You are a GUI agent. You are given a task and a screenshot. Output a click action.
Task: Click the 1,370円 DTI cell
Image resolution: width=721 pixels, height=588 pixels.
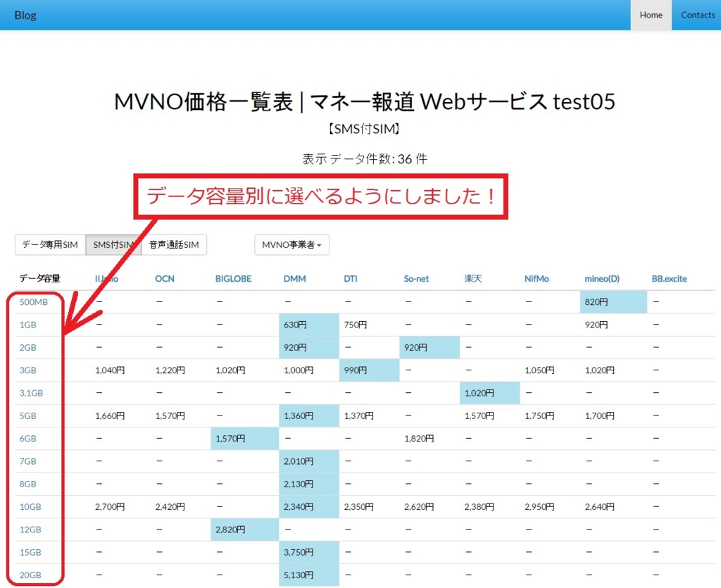click(369, 416)
